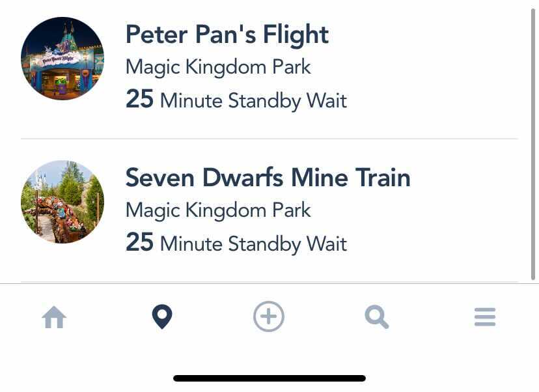
Task: Click the bold 25 in Peter Pan's wait time
Action: [139, 100]
